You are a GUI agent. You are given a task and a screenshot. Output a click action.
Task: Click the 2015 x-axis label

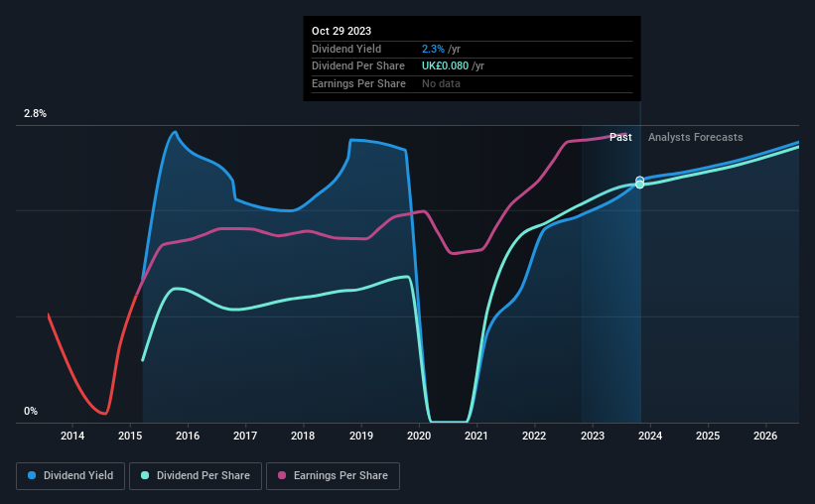[x=130, y=436]
